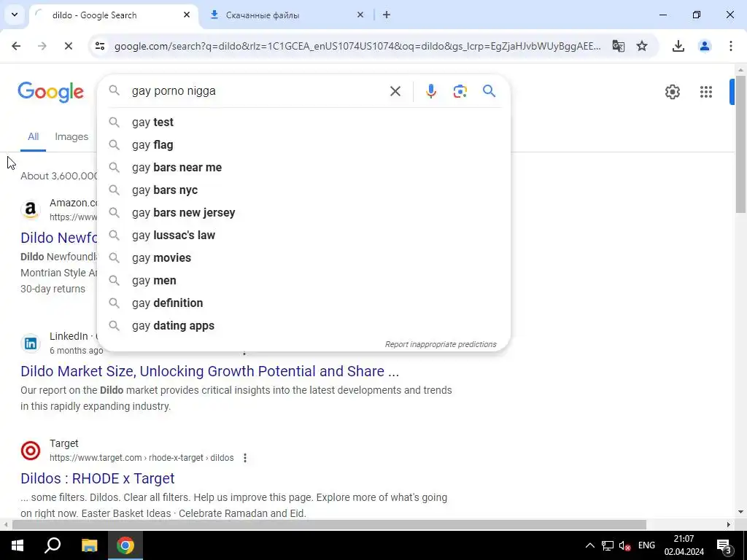Click the Amazon favicon in first result

tap(31, 209)
